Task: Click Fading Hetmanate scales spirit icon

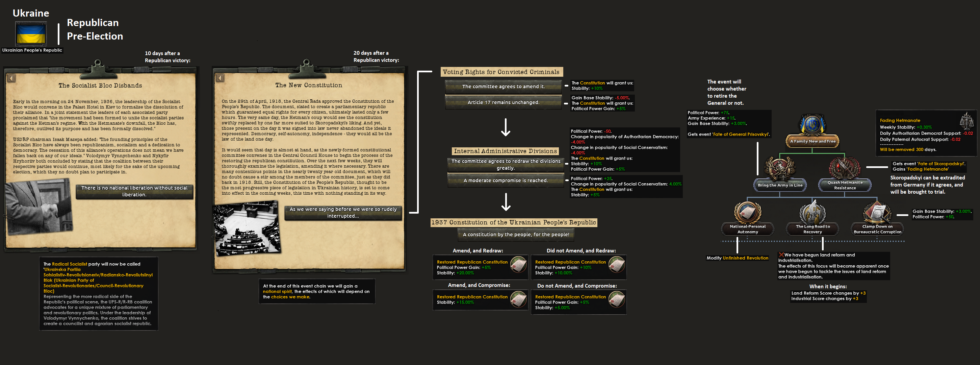Action: point(966,121)
